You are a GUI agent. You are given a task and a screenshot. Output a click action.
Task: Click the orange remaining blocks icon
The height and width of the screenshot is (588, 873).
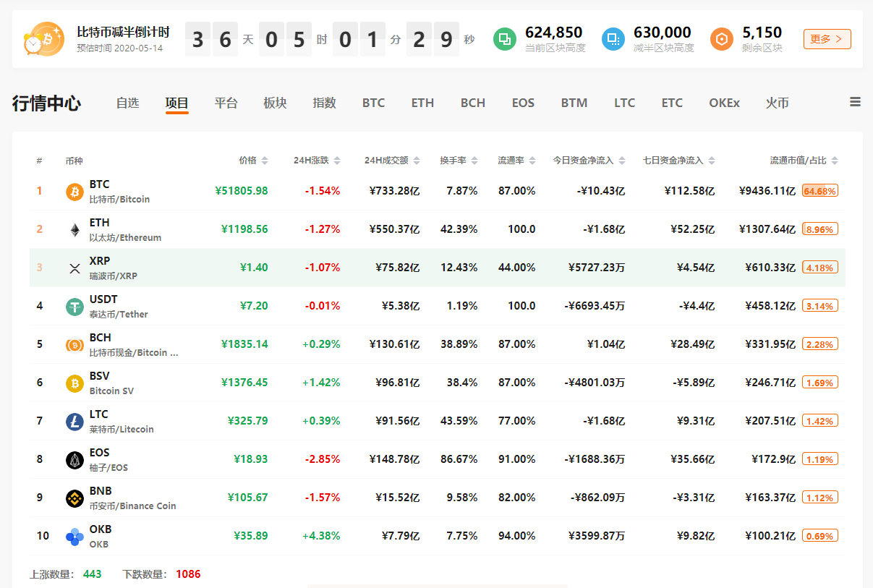tap(722, 39)
